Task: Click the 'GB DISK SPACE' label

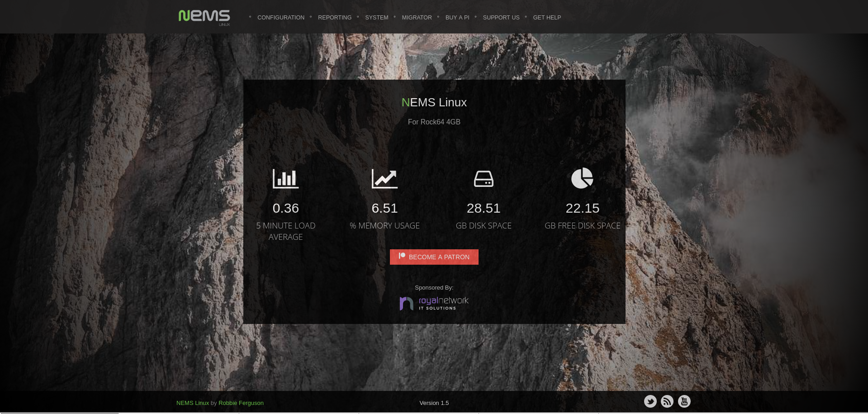Action: point(484,226)
